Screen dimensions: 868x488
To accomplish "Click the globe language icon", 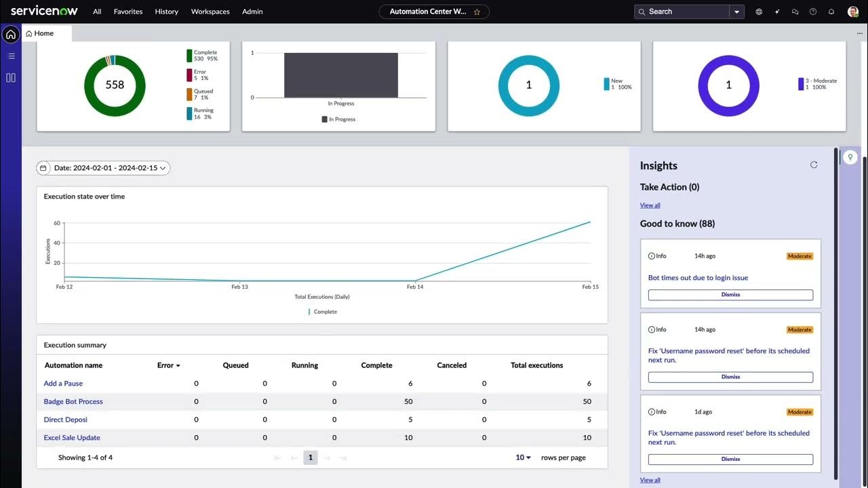I will (759, 12).
